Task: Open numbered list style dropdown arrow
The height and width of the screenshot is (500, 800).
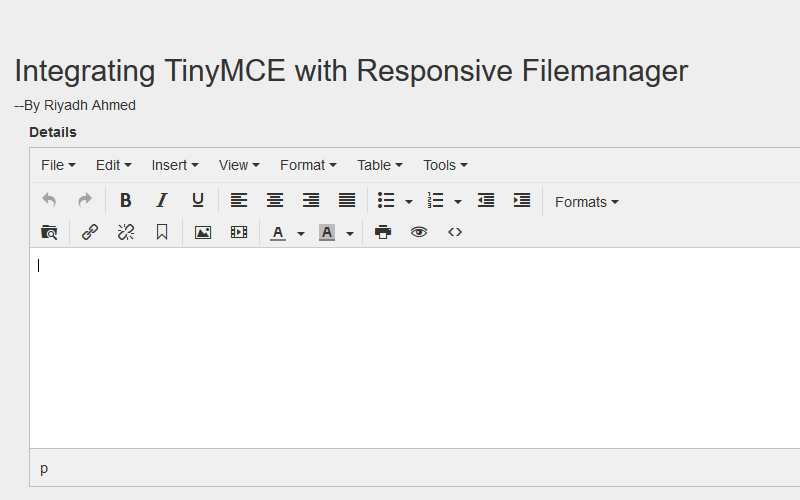Action: tap(458, 202)
